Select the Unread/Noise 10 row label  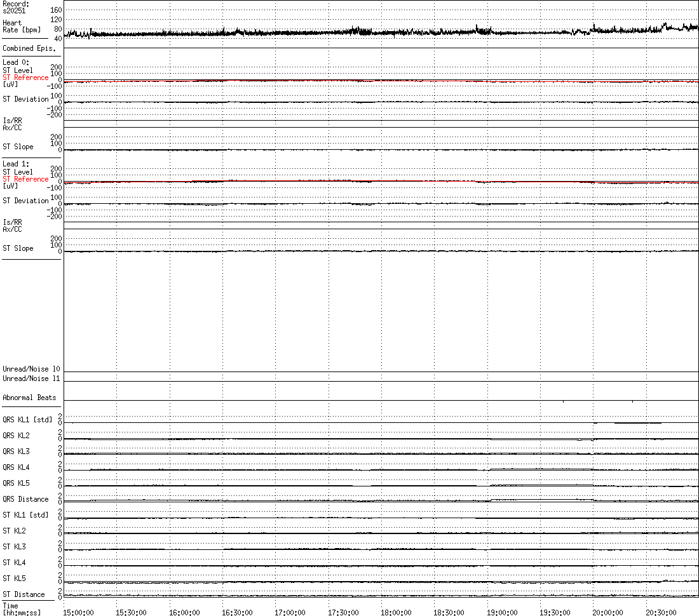pos(31,369)
